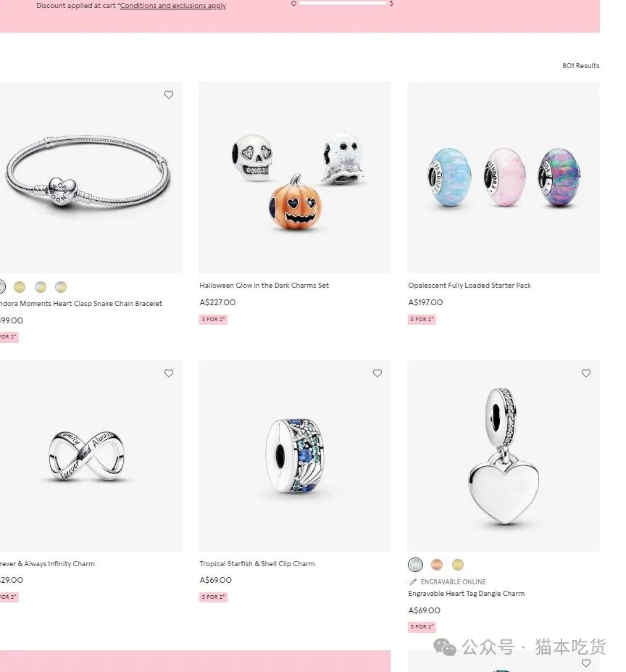Image resolution: width=626 pixels, height=672 pixels.
Task: Favorite the Snake Chain Bracelet with heart icon
Action: click(169, 95)
